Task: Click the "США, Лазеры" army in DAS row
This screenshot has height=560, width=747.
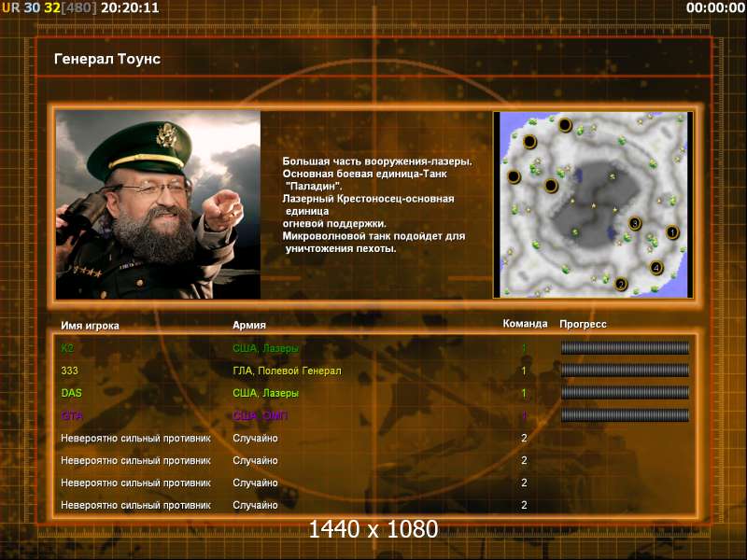Action: 265,393
